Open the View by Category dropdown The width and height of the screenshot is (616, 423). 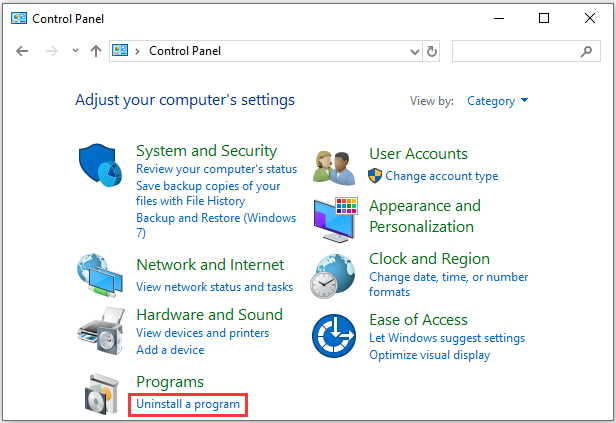pyautogui.click(x=497, y=101)
